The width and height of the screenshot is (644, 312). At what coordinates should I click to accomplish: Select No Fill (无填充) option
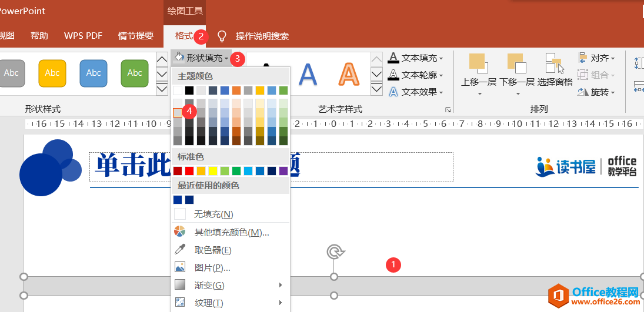213,214
